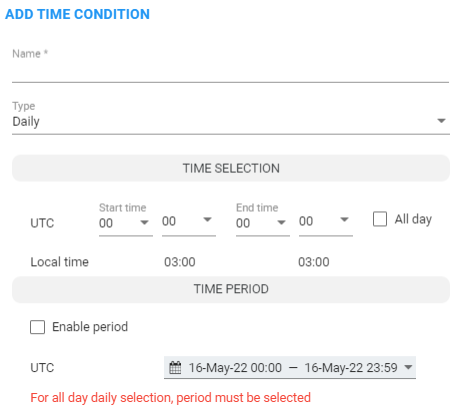This screenshot has width=450, height=407.
Task: Click the ADD TIME CONDITION title
Action: click(77, 14)
